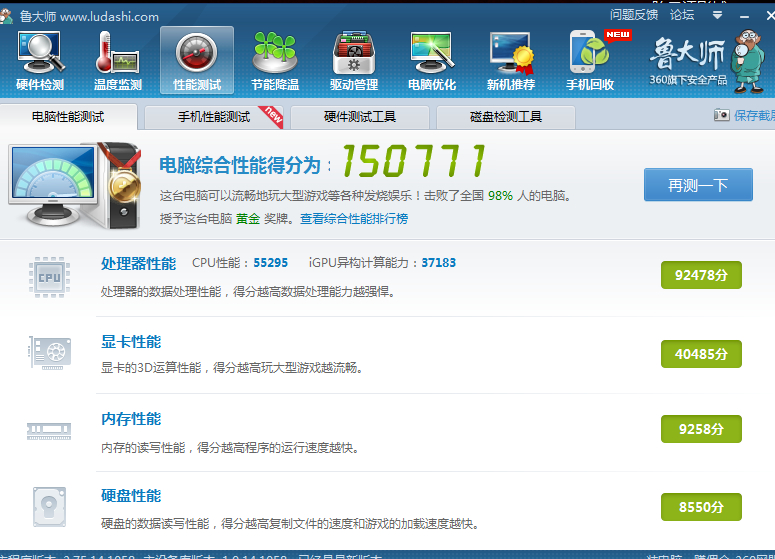Image resolution: width=775 pixels, height=559 pixels.
Task: Click iGPU score 37183
Action: point(438,263)
